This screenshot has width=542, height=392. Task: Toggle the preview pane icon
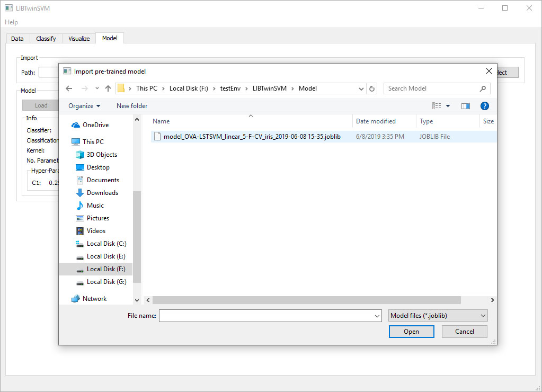[x=465, y=106]
